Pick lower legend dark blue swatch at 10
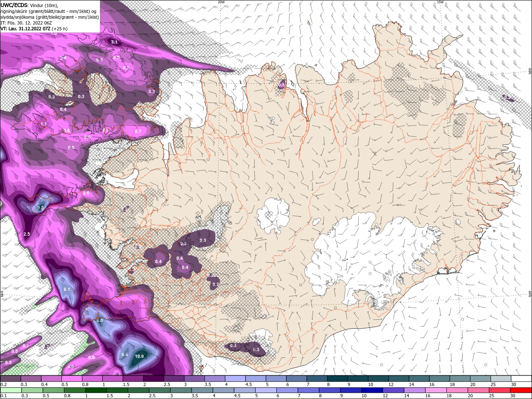 [x=372, y=390]
